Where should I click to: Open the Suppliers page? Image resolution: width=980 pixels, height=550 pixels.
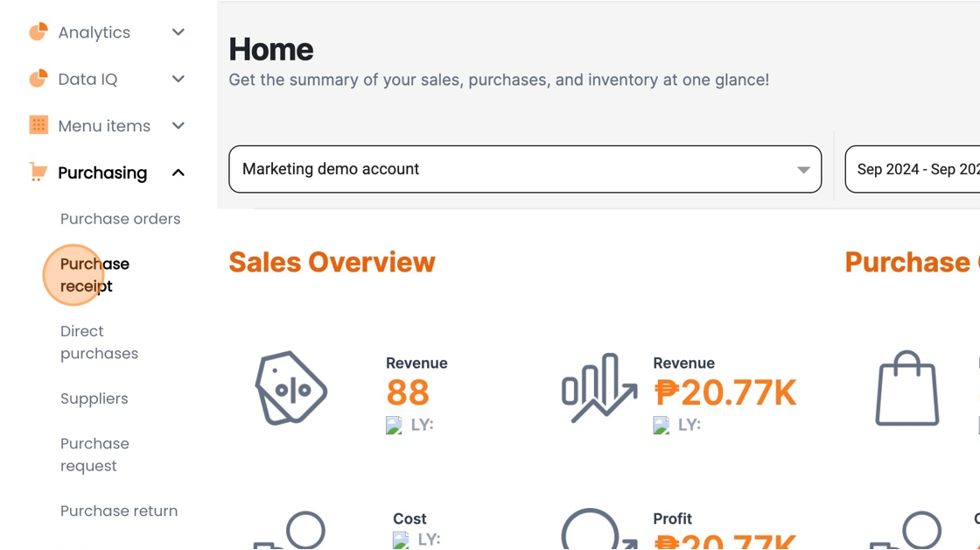click(x=94, y=398)
